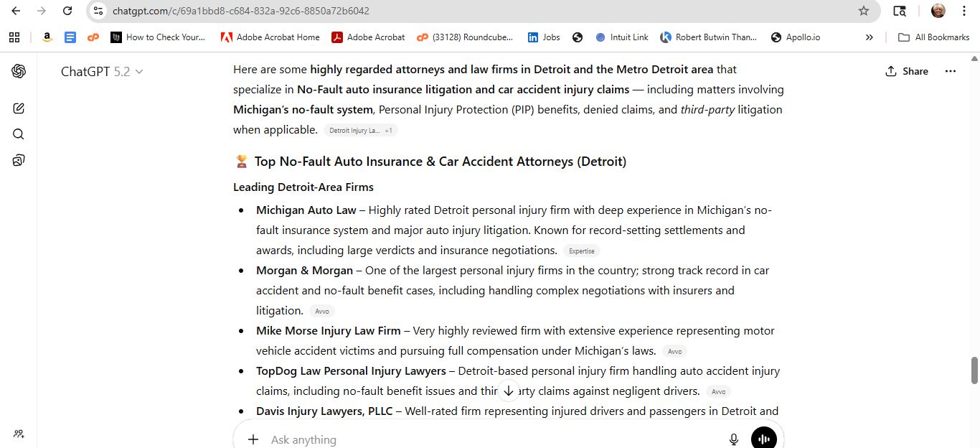Click the page vertical scrollbar thumb

(x=974, y=370)
